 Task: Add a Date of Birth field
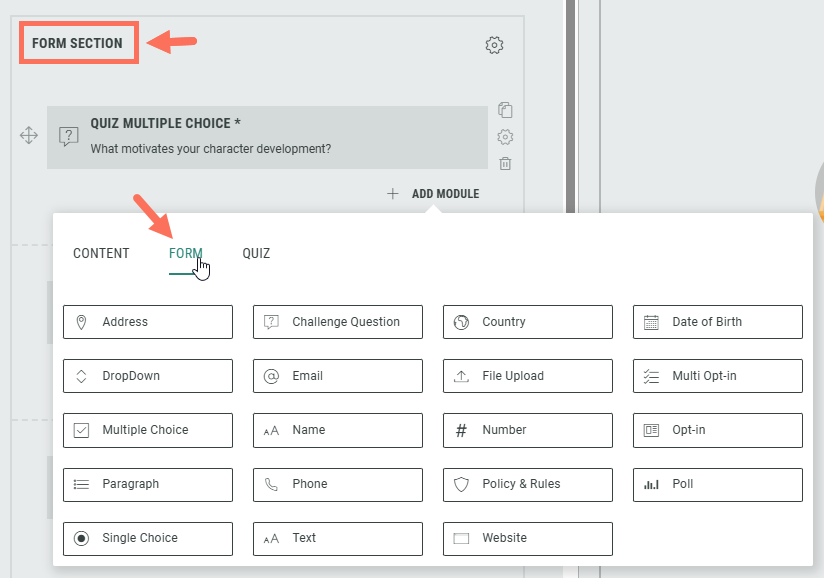[718, 322]
